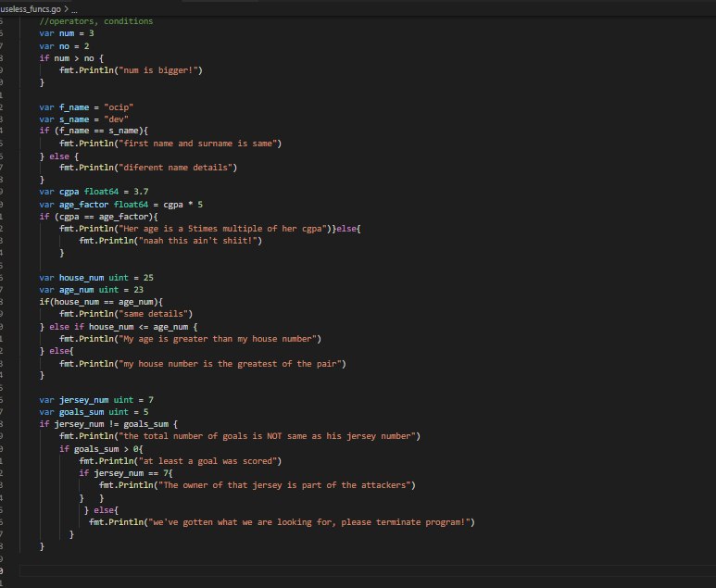Click line 'var house_num uint = 25'
The height and width of the screenshot is (588, 716).
pyautogui.click(x=96, y=278)
